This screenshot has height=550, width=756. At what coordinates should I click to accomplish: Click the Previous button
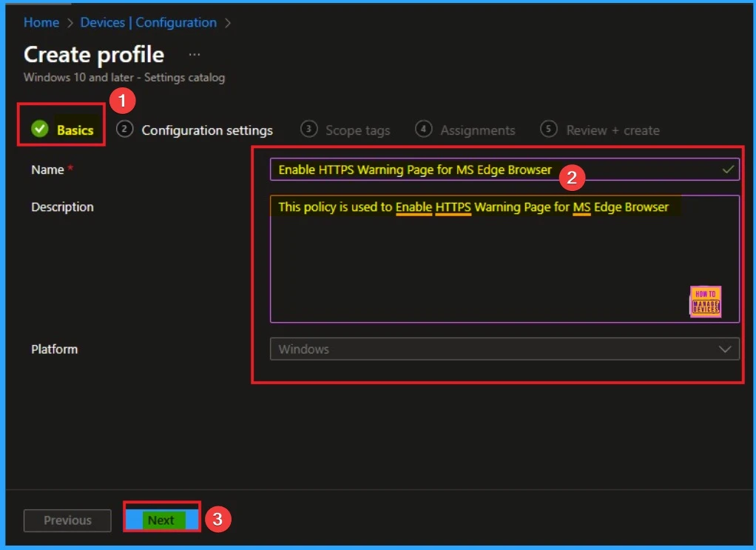(x=67, y=520)
